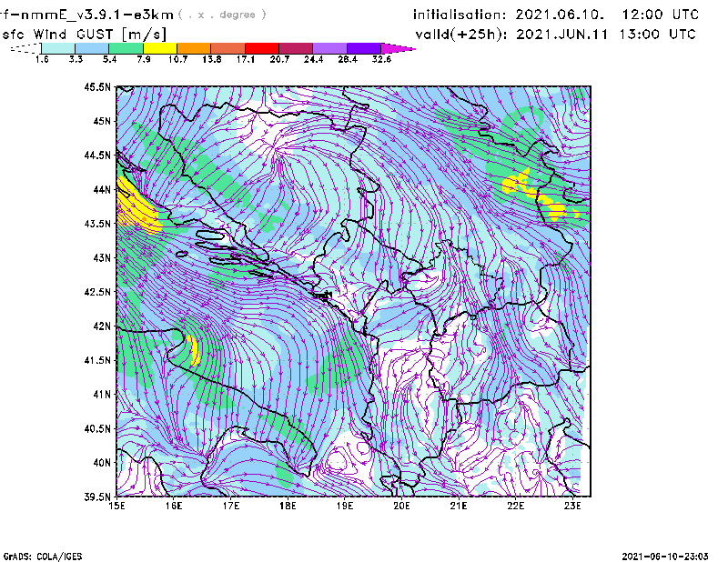728x562 pixels.
Task: Select the orange legend swatch
Action: tap(194, 48)
